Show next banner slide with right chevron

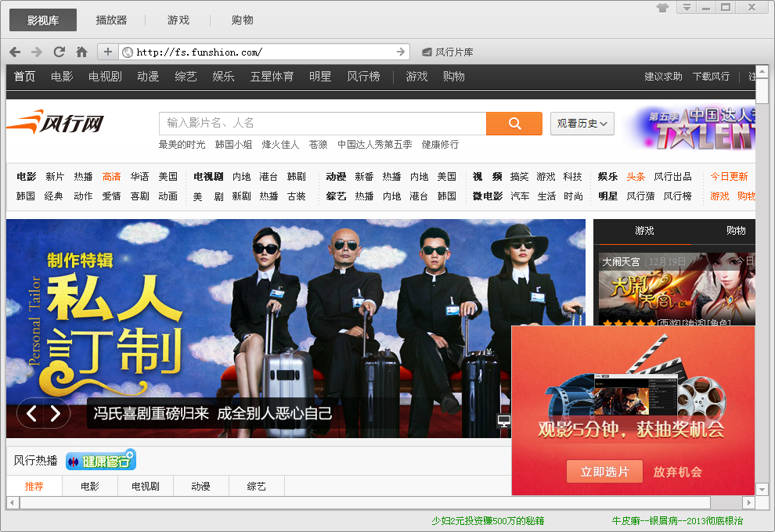[56, 414]
